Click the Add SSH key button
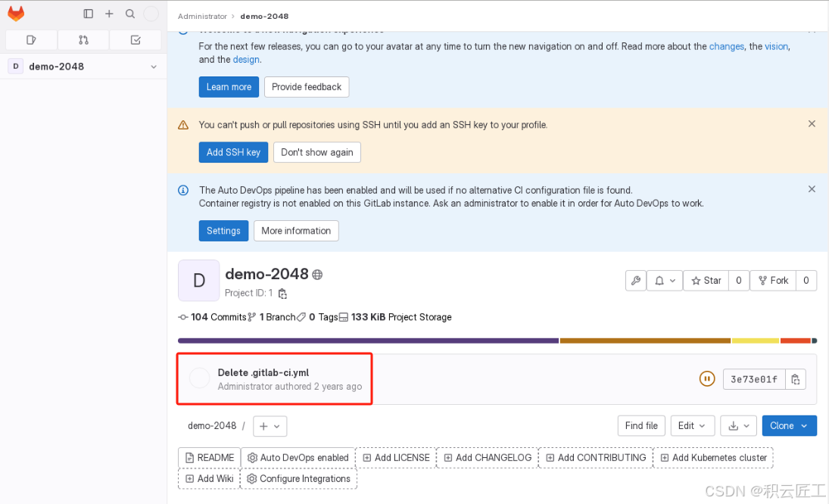This screenshot has width=829, height=504. (233, 152)
